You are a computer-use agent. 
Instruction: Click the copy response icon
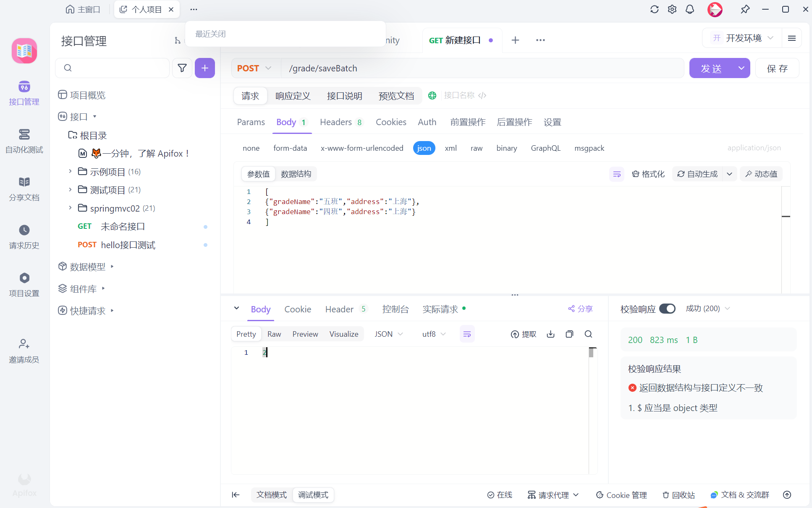(x=569, y=334)
